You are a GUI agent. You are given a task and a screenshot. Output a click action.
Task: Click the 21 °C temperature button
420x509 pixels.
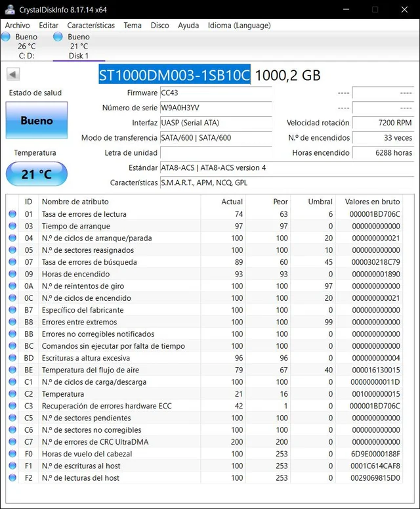37,174
